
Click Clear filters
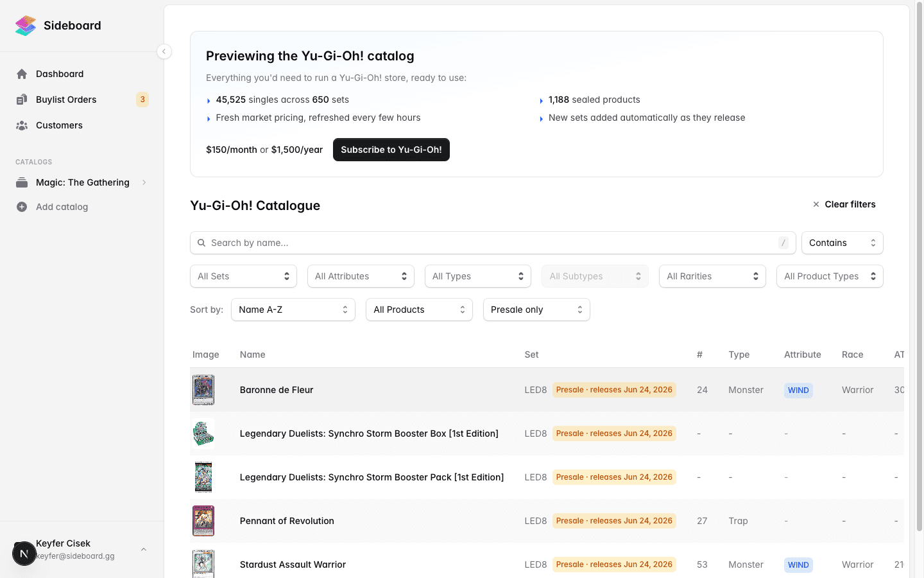click(x=844, y=204)
